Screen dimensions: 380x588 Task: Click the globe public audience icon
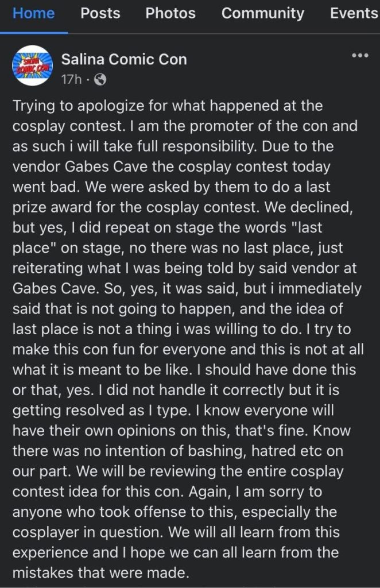click(100, 79)
